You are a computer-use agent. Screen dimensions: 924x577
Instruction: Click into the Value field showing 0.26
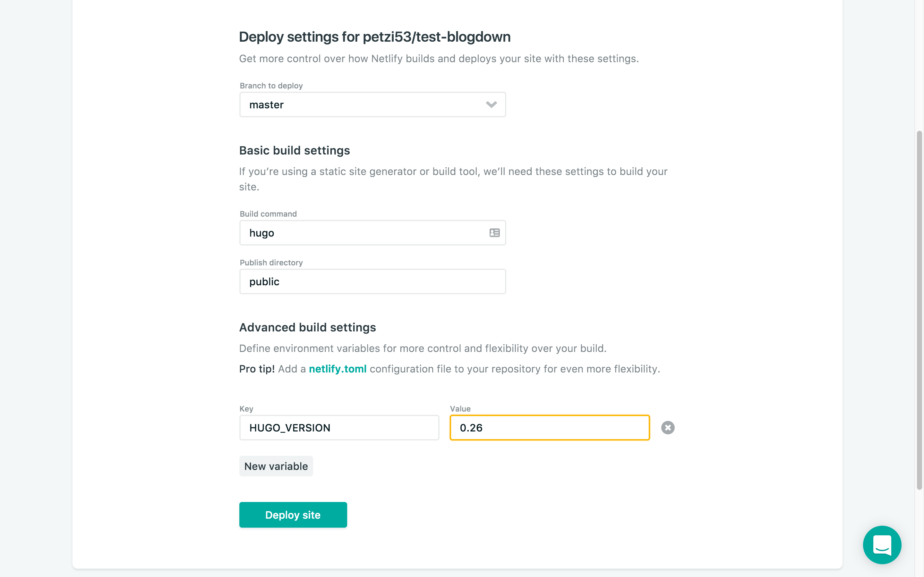[x=550, y=428]
